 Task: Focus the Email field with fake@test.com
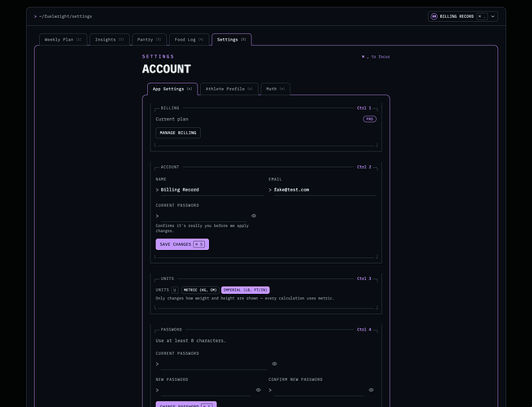[322, 190]
